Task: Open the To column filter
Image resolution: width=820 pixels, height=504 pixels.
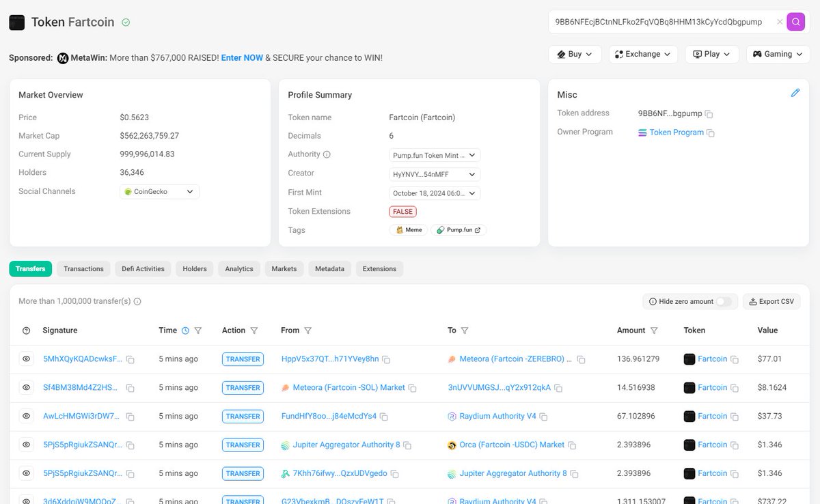Action: coord(465,331)
